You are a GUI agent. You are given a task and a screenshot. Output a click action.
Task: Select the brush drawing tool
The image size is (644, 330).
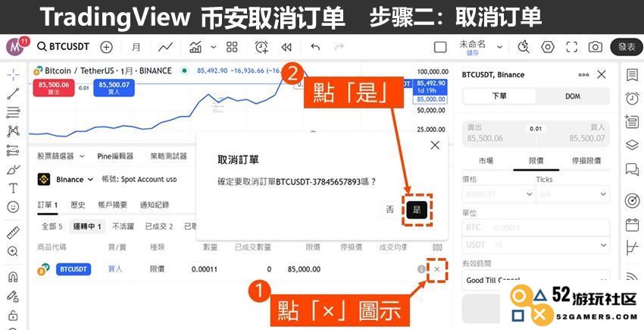pyautogui.click(x=13, y=169)
